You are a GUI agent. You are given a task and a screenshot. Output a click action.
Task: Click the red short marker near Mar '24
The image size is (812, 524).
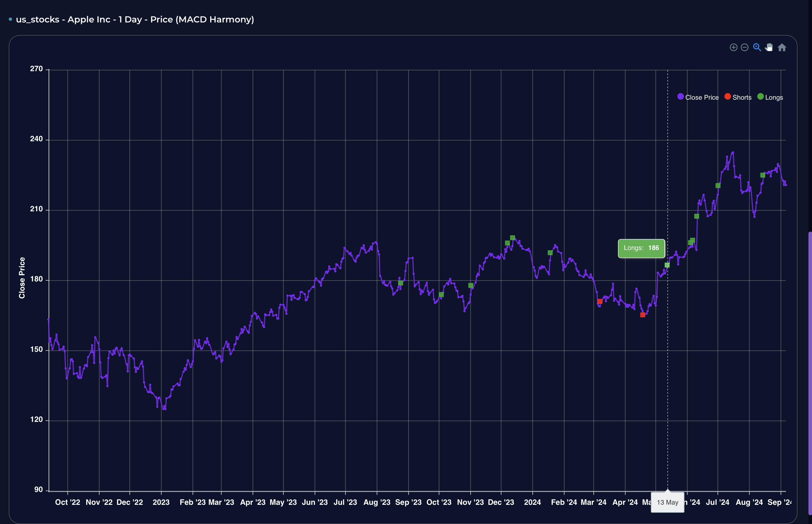pos(600,301)
